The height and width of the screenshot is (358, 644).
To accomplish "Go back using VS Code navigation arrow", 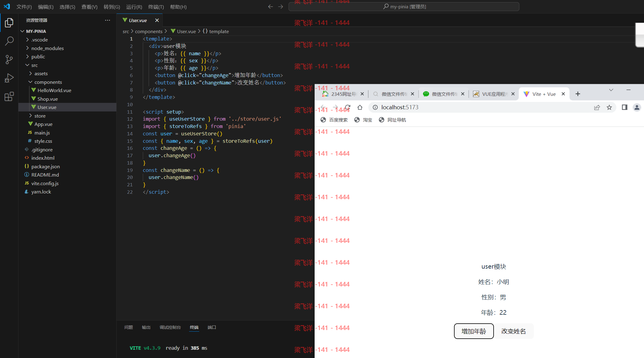I will (x=270, y=6).
